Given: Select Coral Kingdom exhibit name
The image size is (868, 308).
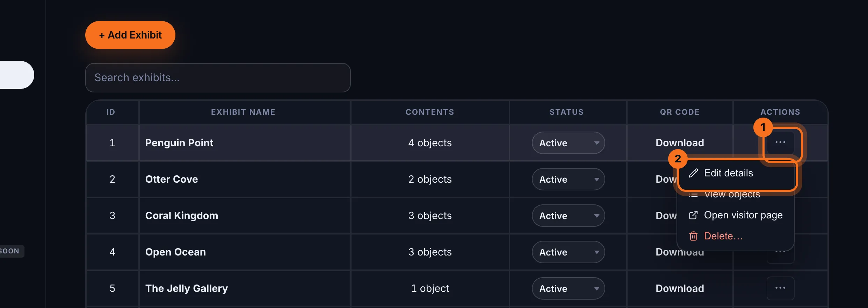Looking at the screenshot, I should (182, 216).
